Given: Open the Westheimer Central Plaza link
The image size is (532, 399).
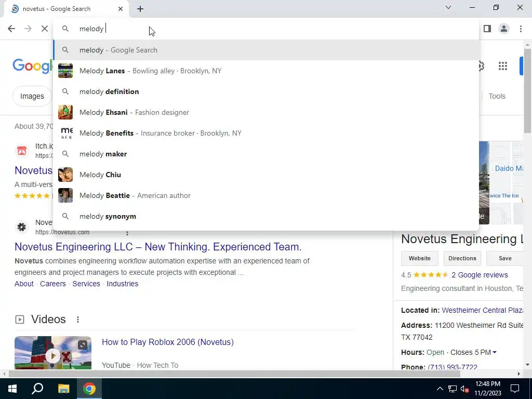Looking at the screenshot, I should 483,310.
